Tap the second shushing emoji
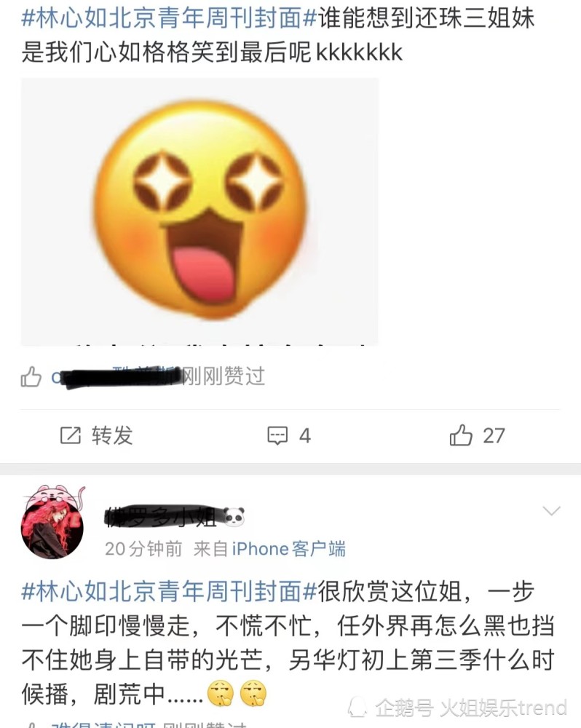581x728 pixels. point(253,693)
